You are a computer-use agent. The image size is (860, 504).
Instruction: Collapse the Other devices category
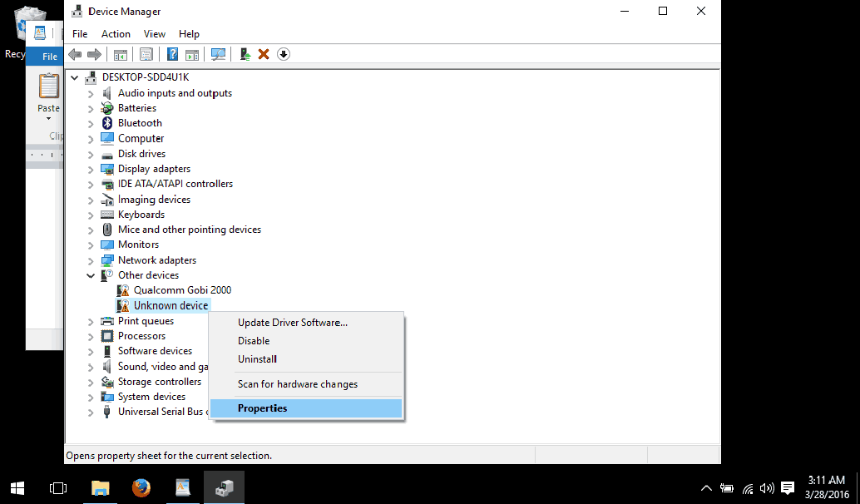pos(91,275)
